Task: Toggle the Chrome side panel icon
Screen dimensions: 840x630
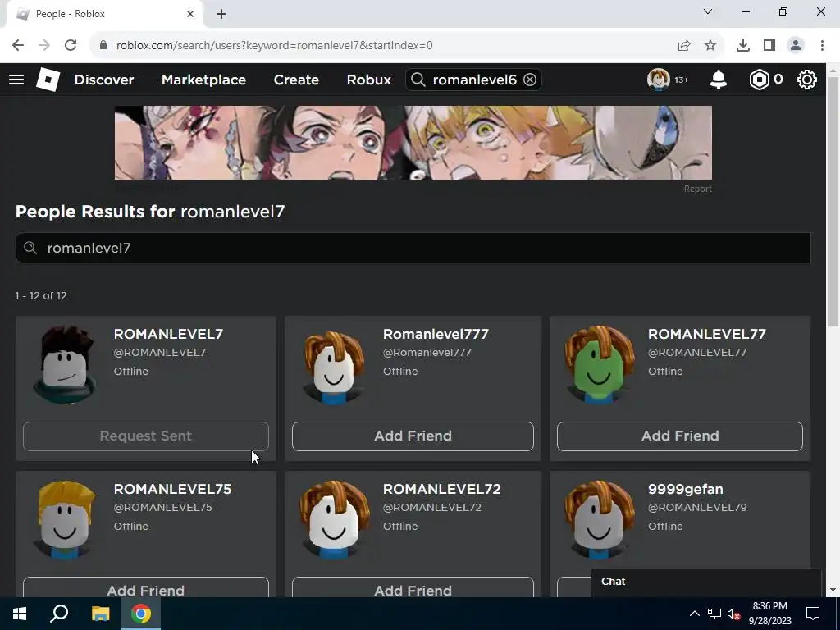Action: [769, 46]
